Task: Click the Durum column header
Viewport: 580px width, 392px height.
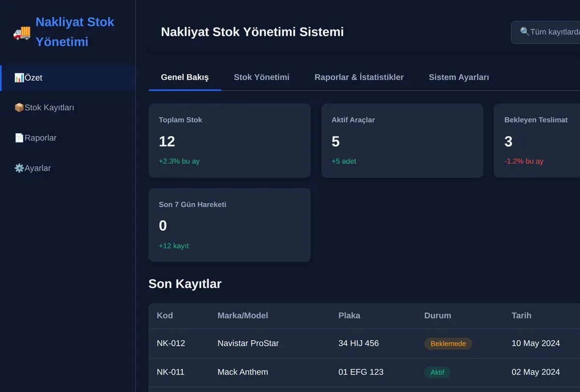Action: [x=437, y=316]
